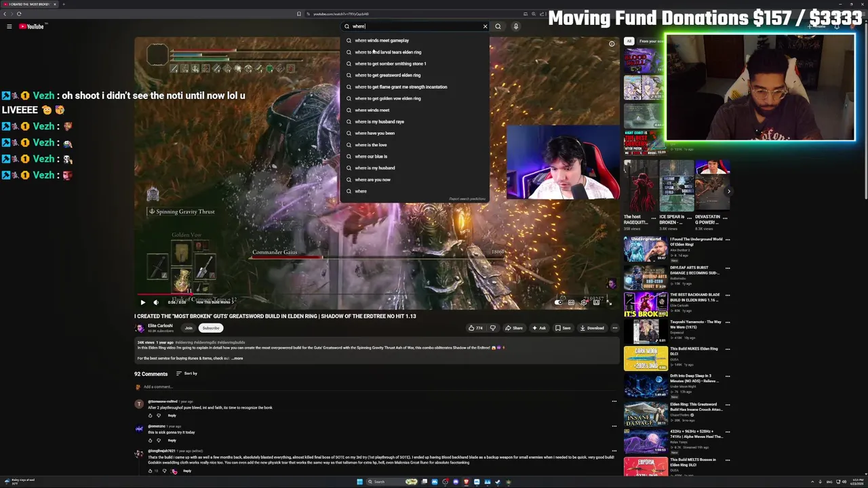Start voice search with microphone icon
This screenshot has height=488, width=868.
515,26
